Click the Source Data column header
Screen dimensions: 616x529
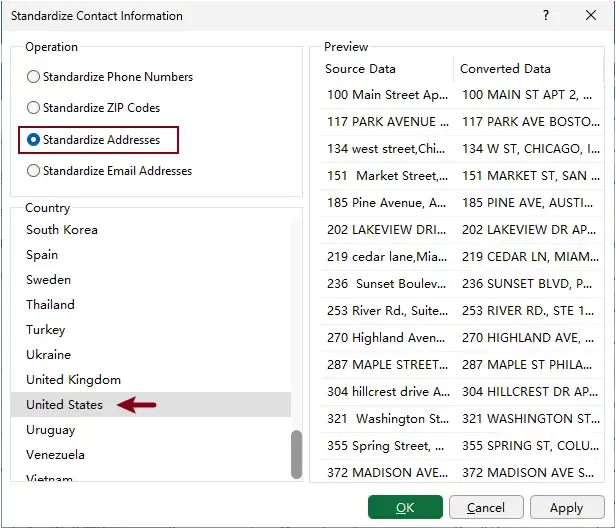pos(387,69)
